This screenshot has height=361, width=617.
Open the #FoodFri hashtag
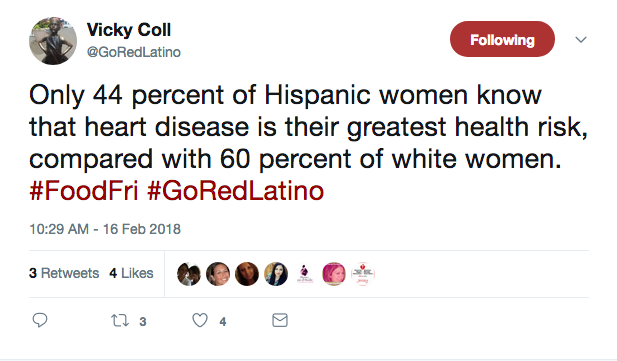point(83,191)
